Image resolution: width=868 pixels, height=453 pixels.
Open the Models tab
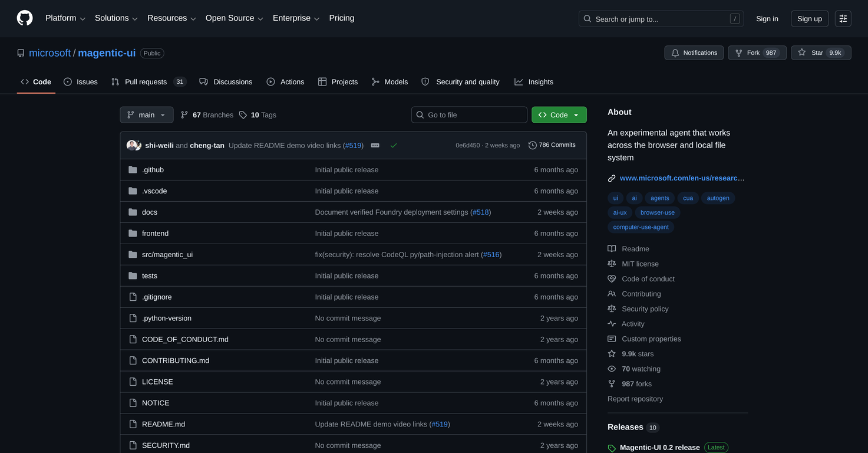tap(390, 82)
